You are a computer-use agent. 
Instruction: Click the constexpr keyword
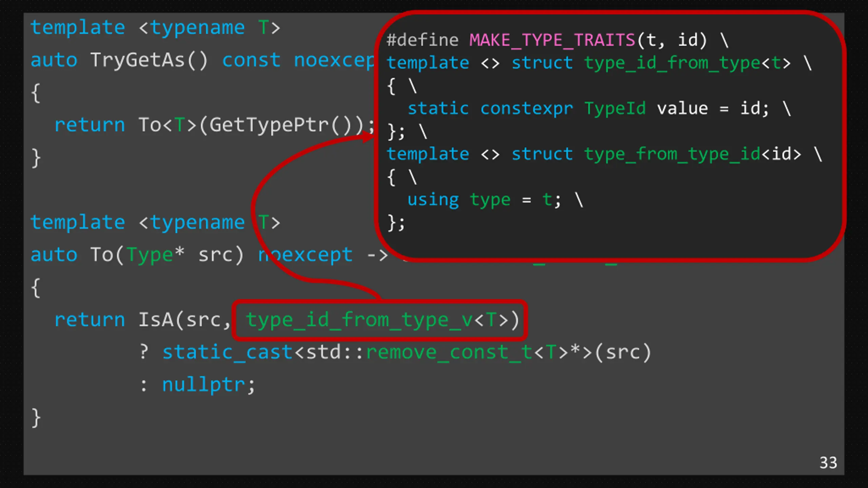(x=527, y=109)
